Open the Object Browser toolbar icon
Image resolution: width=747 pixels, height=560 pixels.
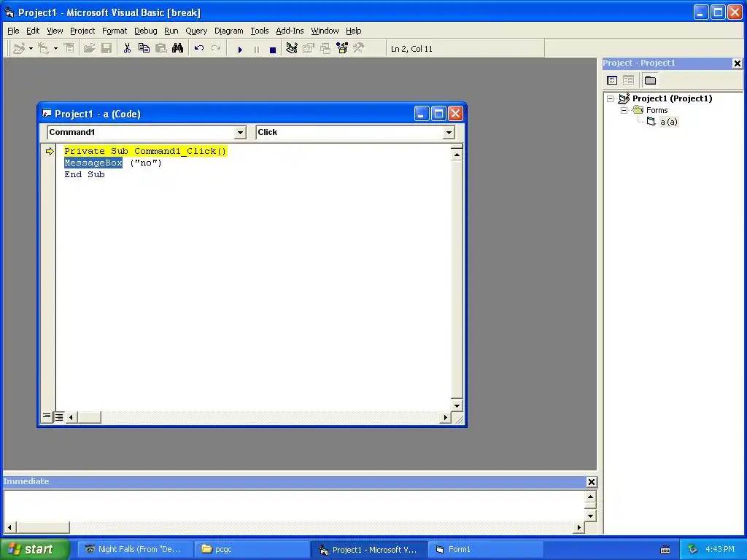342,49
